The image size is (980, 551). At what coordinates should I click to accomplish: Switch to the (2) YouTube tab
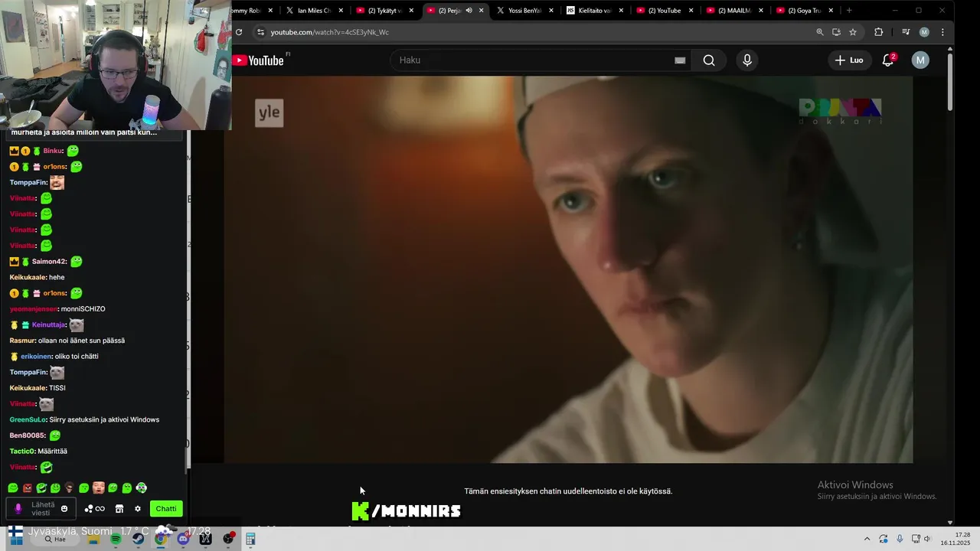tap(664, 11)
